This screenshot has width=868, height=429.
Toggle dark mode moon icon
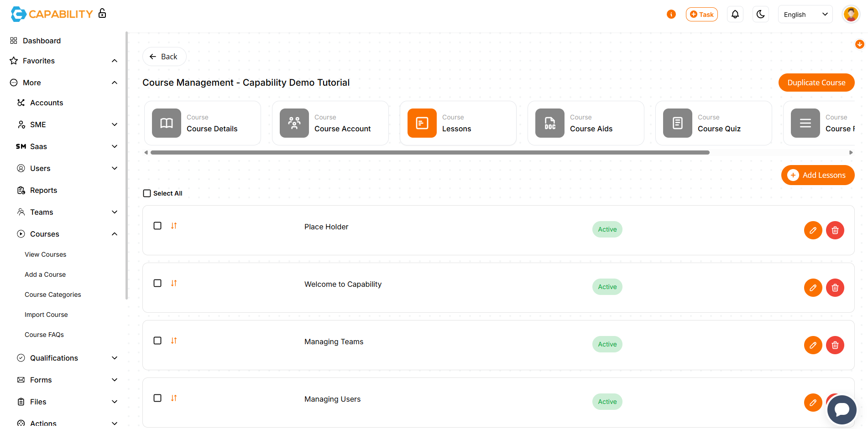pyautogui.click(x=760, y=15)
